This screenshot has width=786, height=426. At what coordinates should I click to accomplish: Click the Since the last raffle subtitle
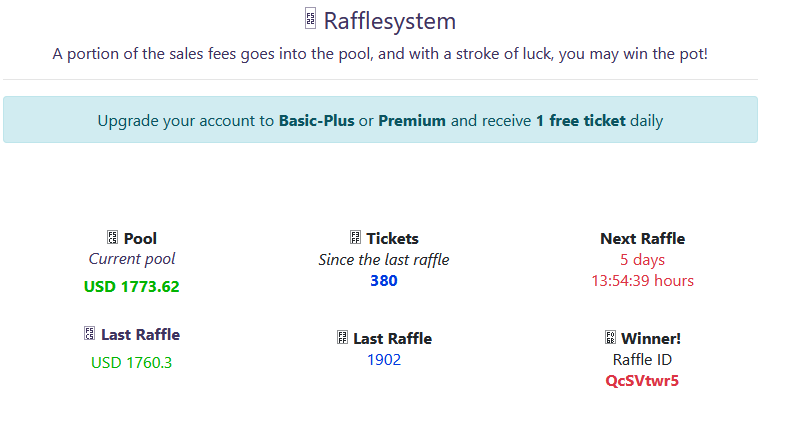pos(384,260)
